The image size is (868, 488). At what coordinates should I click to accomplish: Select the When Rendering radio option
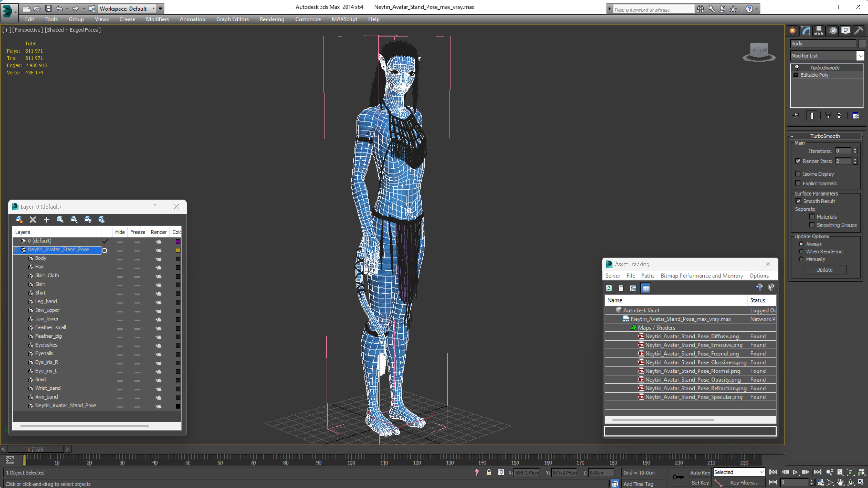click(x=801, y=251)
